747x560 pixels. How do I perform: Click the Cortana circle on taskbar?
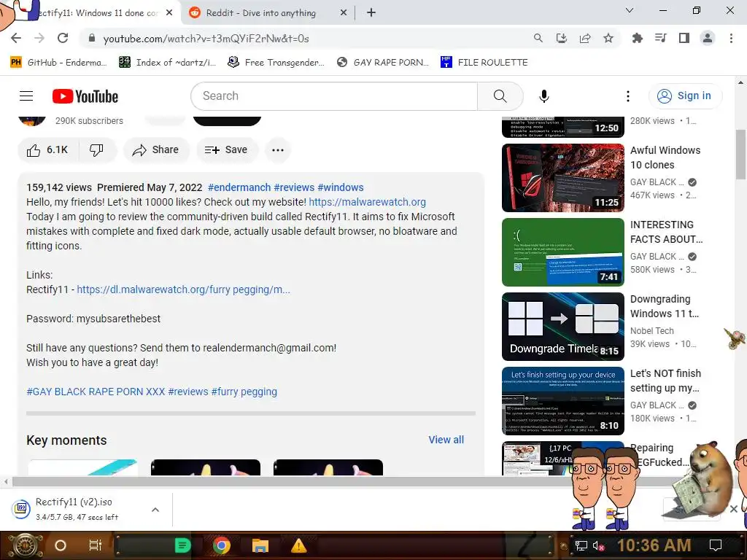click(x=60, y=545)
